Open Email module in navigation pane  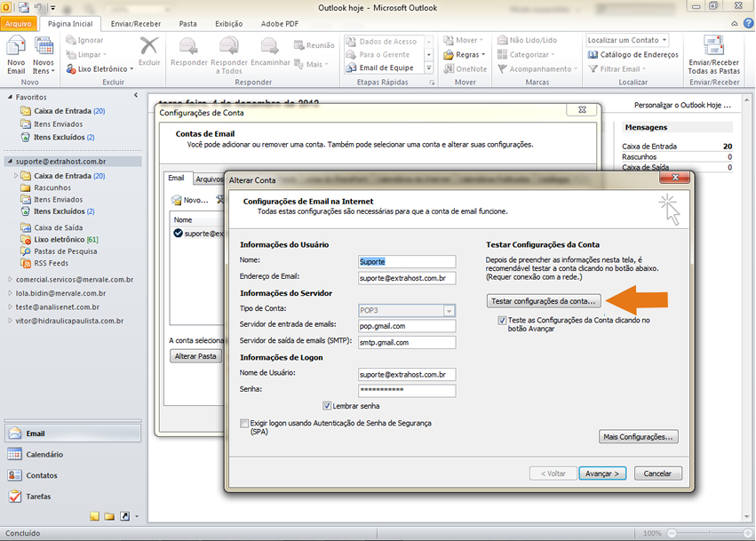[x=73, y=434]
